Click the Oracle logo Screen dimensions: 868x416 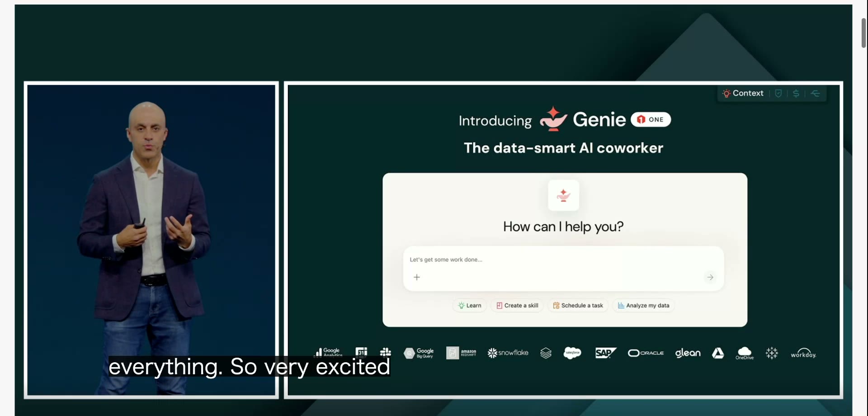pyautogui.click(x=646, y=353)
